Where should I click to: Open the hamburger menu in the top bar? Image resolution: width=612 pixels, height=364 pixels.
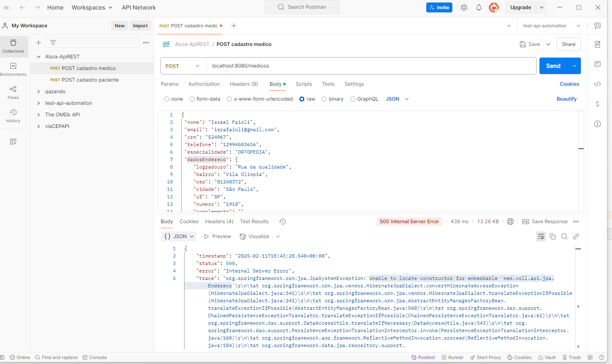coord(6,7)
